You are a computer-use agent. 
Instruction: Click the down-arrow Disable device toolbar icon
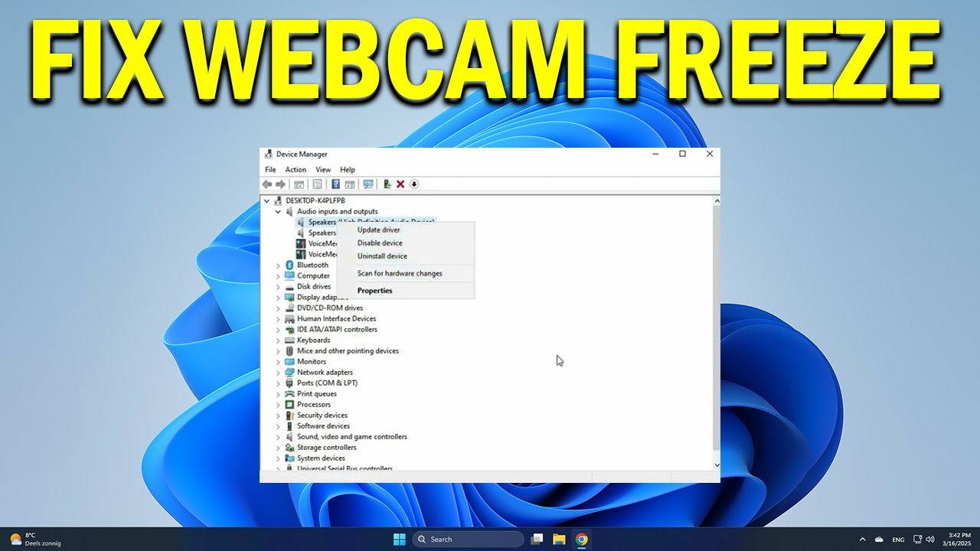click(x=414, y=184)
